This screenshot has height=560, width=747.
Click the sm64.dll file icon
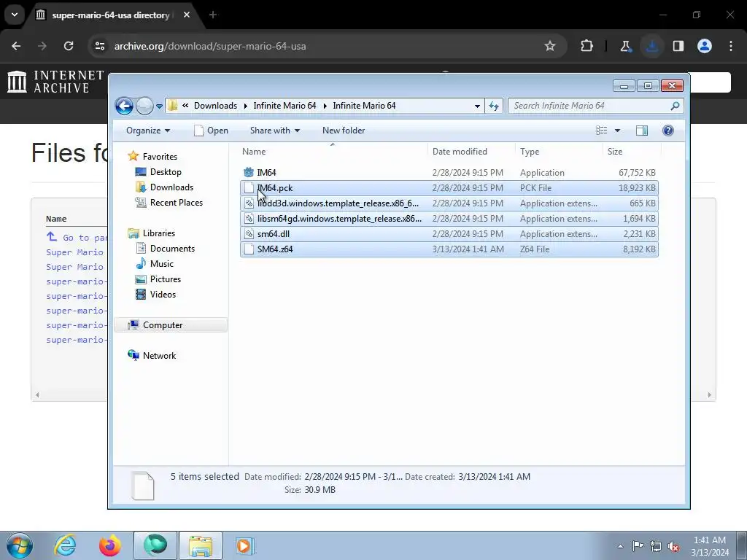[x=249, y=234]
